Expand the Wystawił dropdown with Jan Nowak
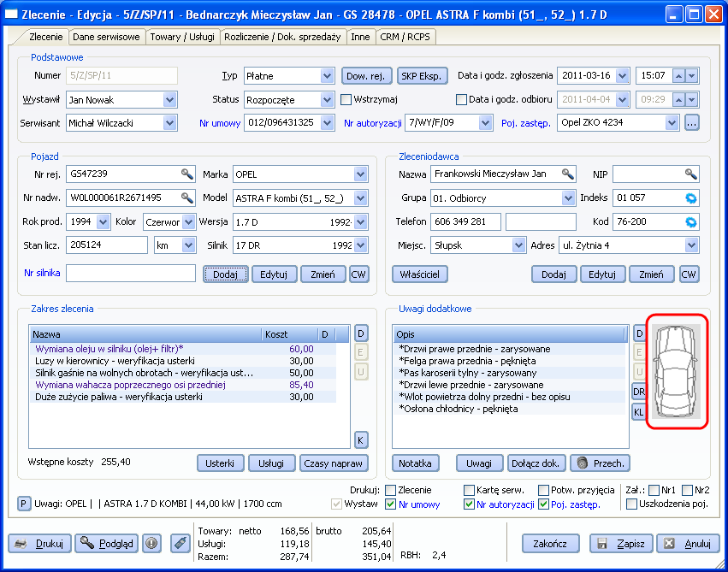This screenshot has width=728, height=572. 170,100
